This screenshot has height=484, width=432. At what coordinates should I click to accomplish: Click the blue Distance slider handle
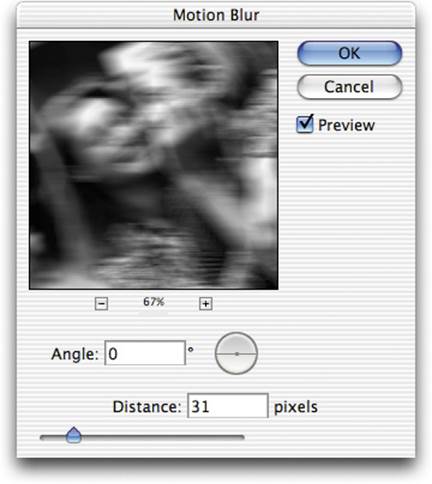(74, 435)
